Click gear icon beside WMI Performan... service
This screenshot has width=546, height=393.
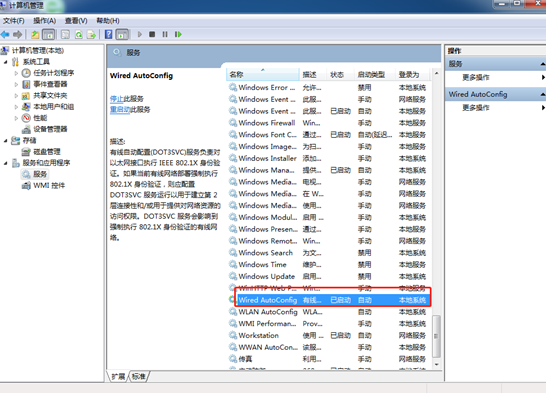pyautogui.click(x=233, y=323)
